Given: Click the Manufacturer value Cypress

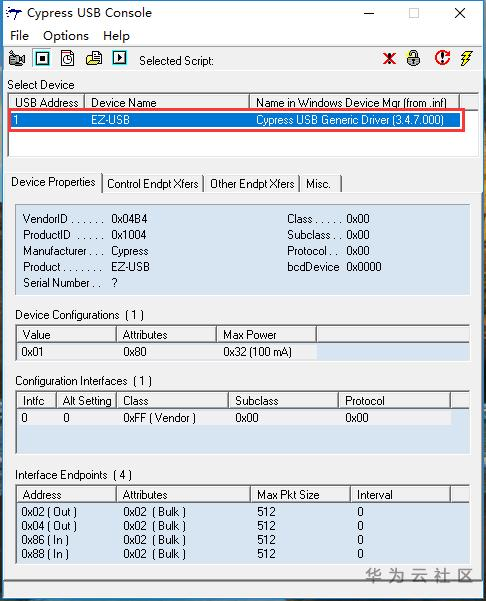Looking at the screenshot, I should (130, 251).
